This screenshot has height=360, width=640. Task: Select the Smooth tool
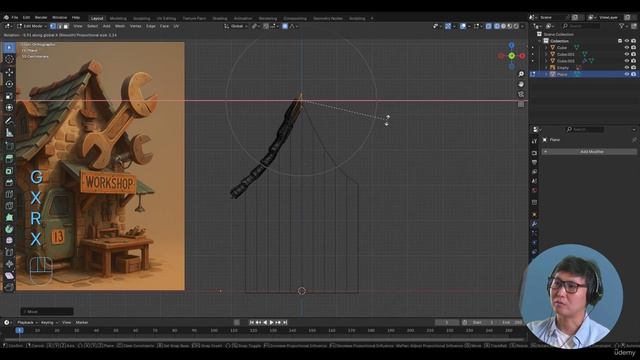[x=9, y=241]
